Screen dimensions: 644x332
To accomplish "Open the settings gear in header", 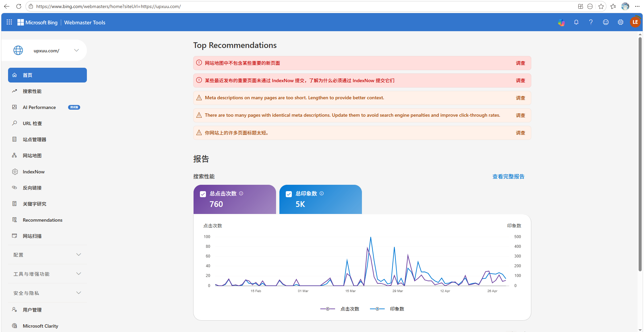I will click(x=621, y=22).
